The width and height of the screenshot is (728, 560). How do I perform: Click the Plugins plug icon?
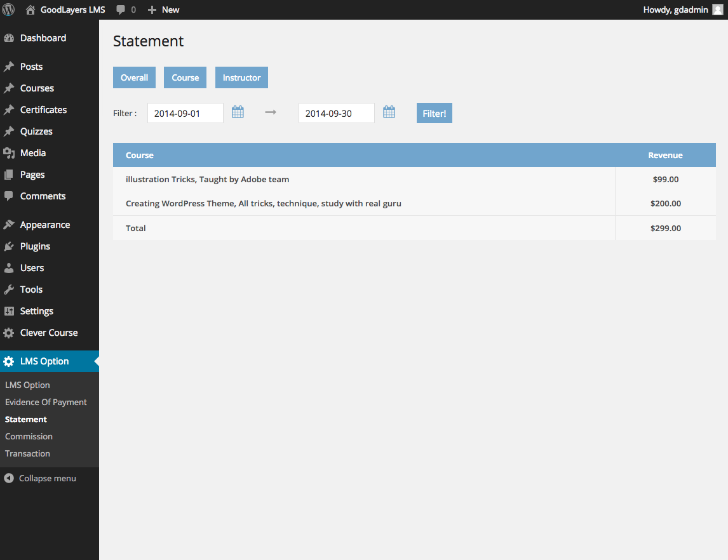(x=9, y=246)
